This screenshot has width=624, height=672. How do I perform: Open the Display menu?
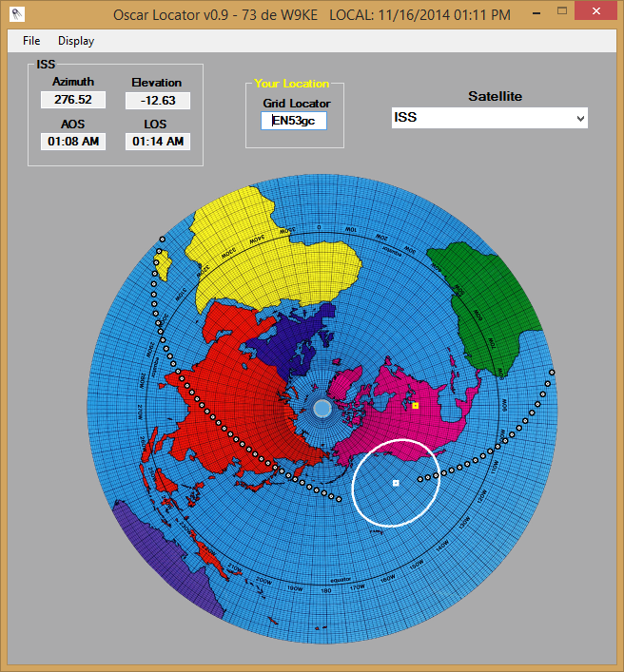click(76, 41)
